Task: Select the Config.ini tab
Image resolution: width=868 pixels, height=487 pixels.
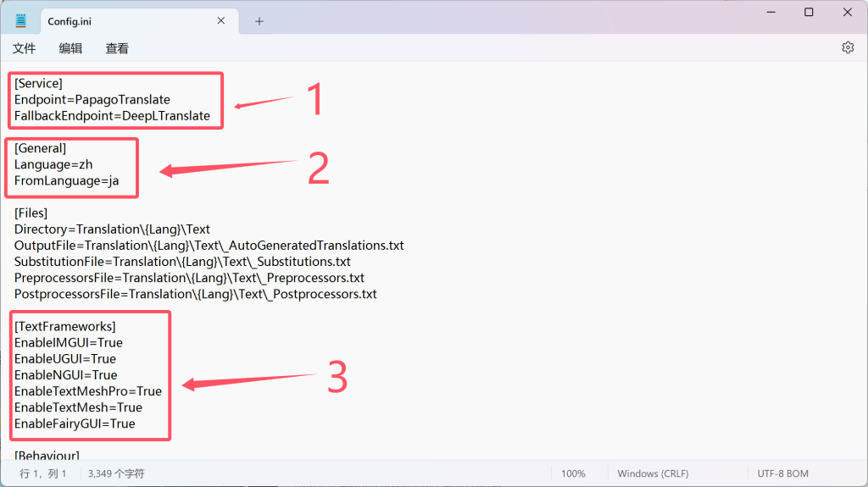Action: (x=85, y=21)
